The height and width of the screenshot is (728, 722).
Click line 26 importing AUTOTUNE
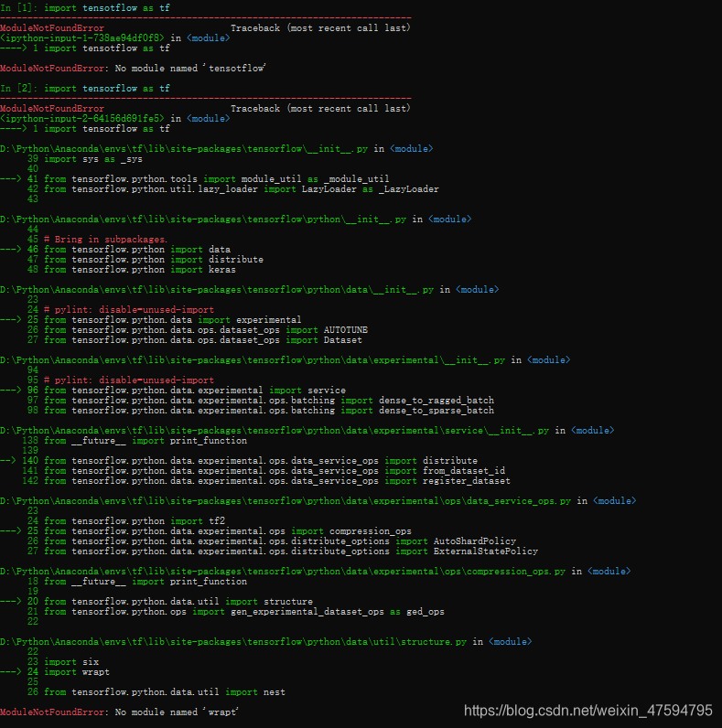click(198, 330)
